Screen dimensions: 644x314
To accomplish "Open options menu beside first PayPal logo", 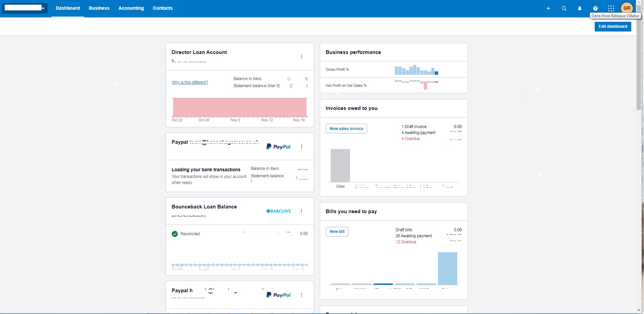I will 301,146.
